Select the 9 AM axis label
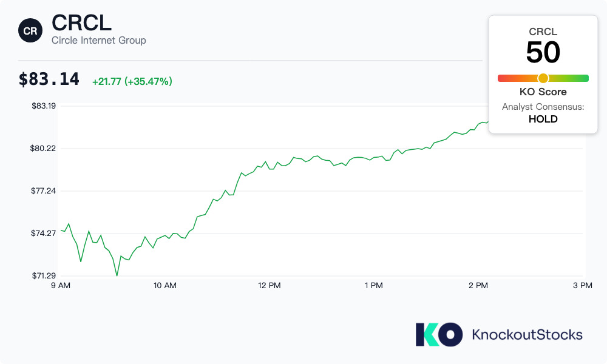 (x=61, y=285)
